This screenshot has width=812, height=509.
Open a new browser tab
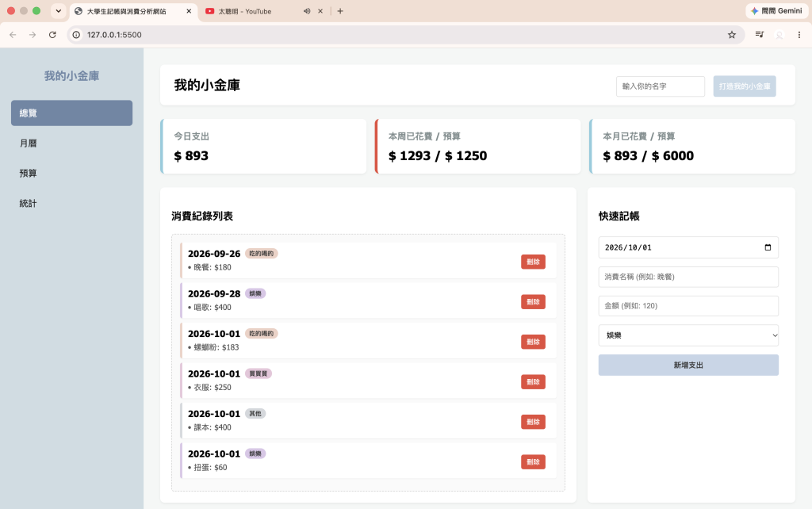pos(340,11)
